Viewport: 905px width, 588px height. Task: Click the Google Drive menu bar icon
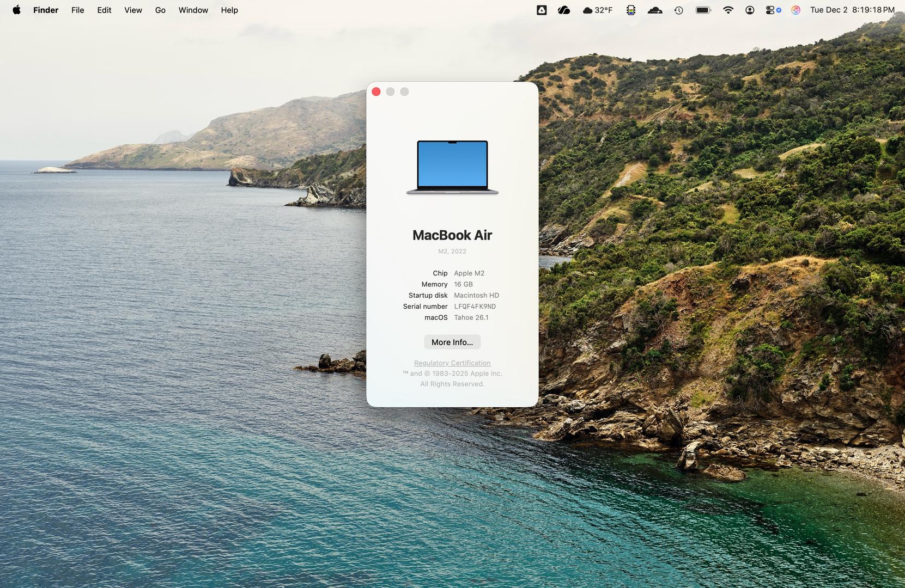tap(542, 10)
